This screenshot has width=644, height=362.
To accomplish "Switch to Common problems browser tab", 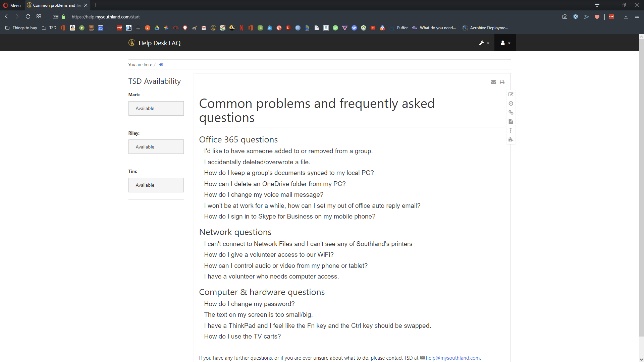I will 57,5.
